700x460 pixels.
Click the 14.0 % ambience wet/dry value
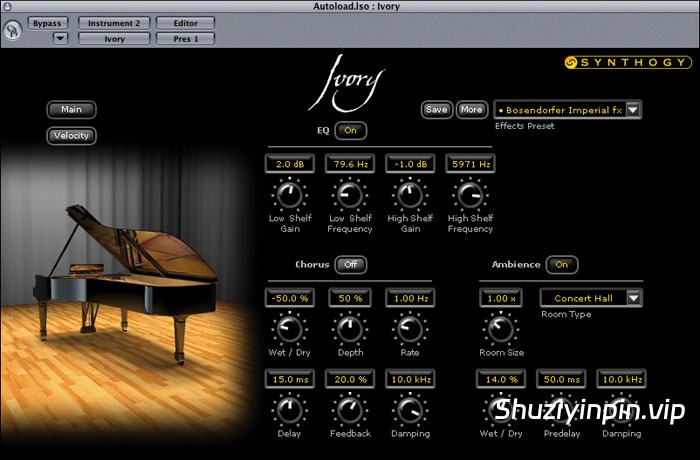(x=501, y=379)
